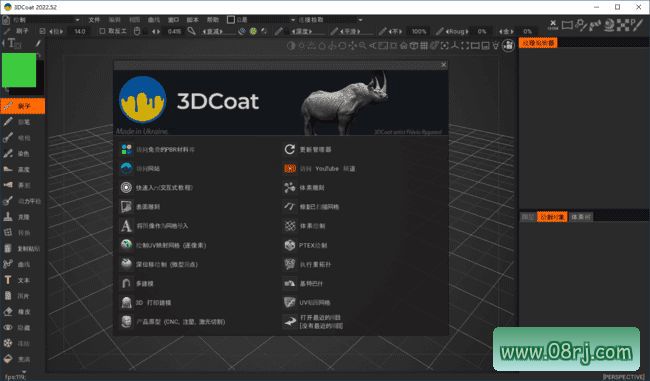Open the Scripts (脚本) menu
This screenshot has height=381, width=650.
point(193,19)
